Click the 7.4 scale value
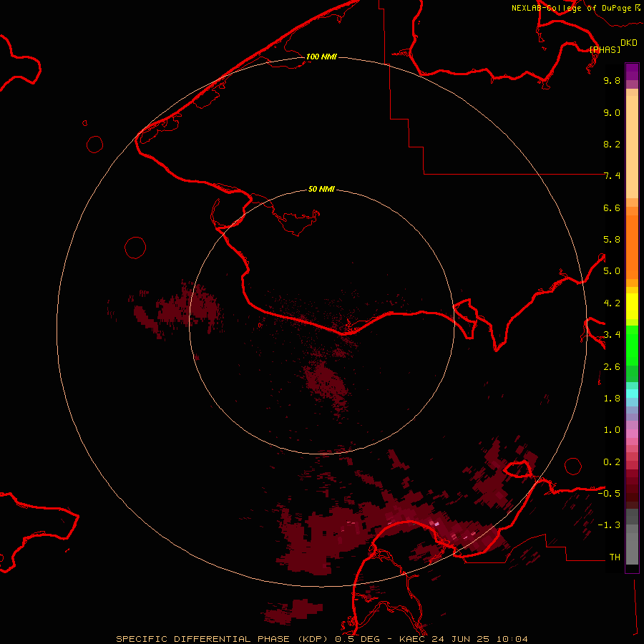This screenshot has height=644, width=644. [612, 176]
